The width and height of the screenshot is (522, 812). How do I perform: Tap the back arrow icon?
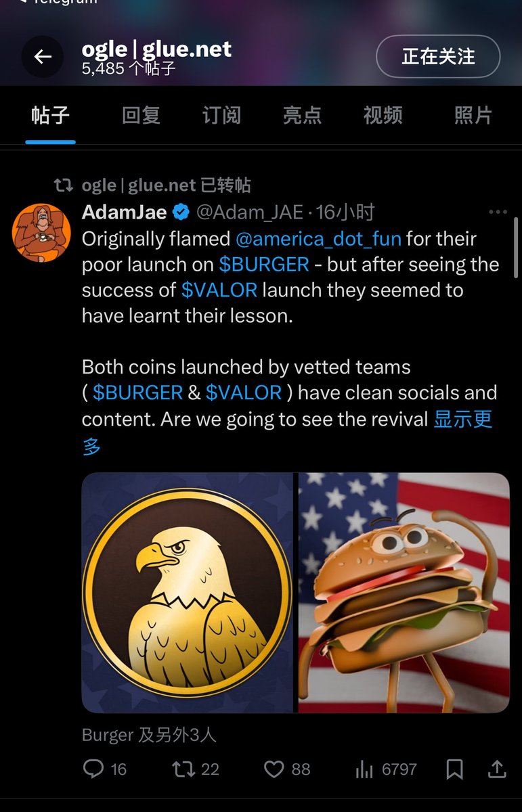point(43,57)
